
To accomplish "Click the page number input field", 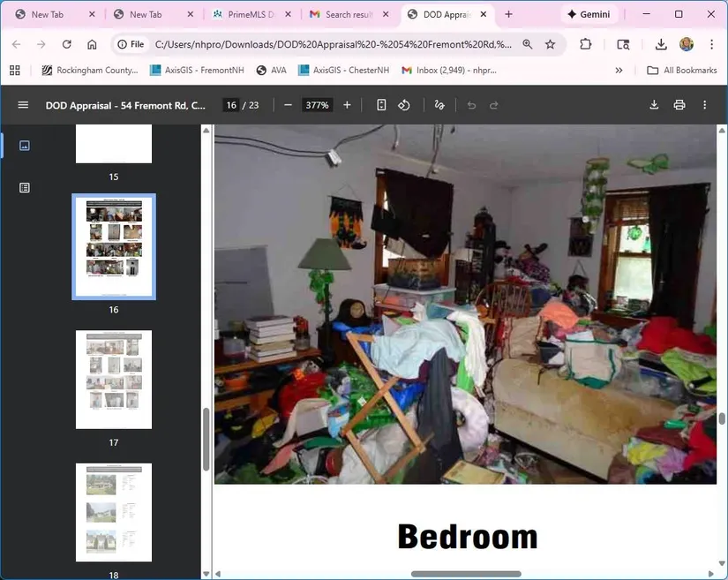I will point(231,105).
